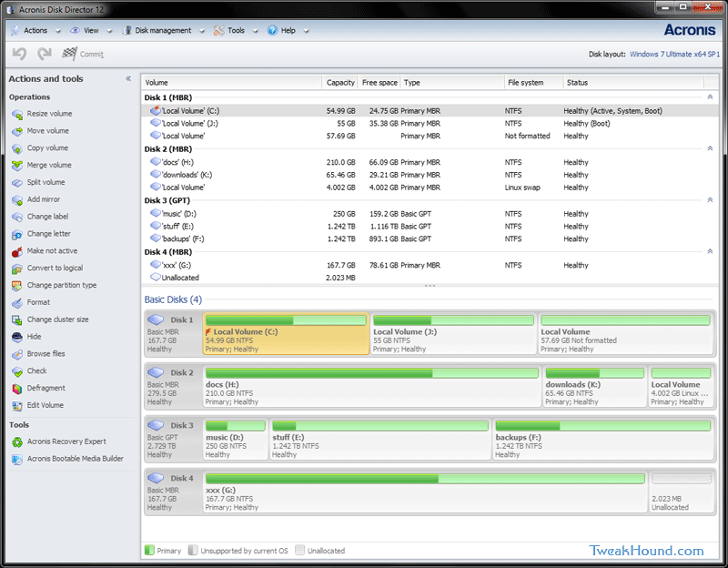Image resolution: width=728 pixels, height=568 pixels.
Task: Select the 'docs' (H:) volume row
Action: coord(430,163)
